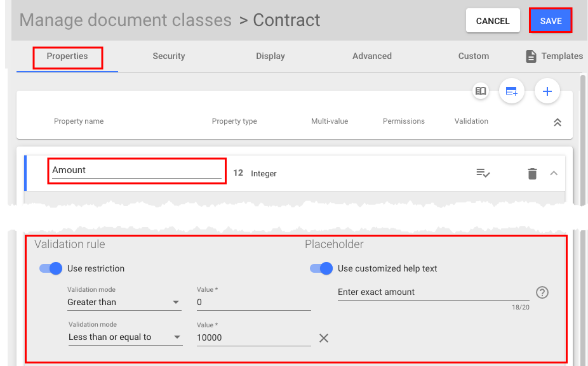Screen dimensions: 588x366
Task: Collapse all properties with the double chevron
Action: 557,122
